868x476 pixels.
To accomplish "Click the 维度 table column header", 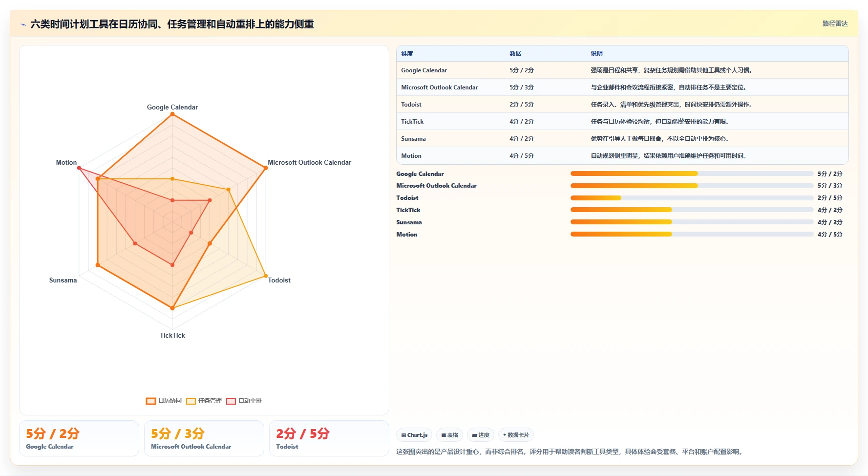I will point(407,54).
